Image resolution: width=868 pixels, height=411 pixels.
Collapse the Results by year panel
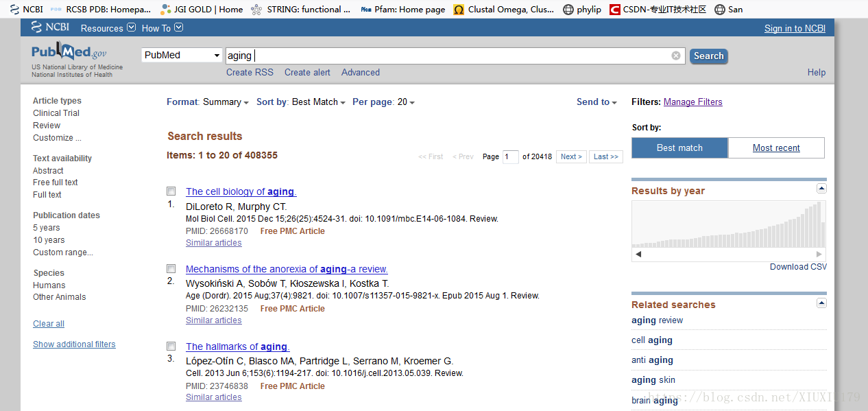pyautogui.click(x=821, y=189)
